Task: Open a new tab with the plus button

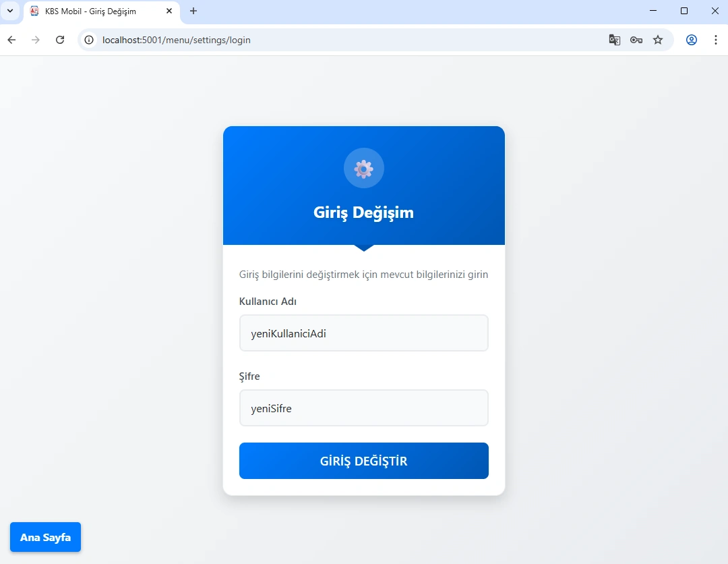Action: coord(193,11)
